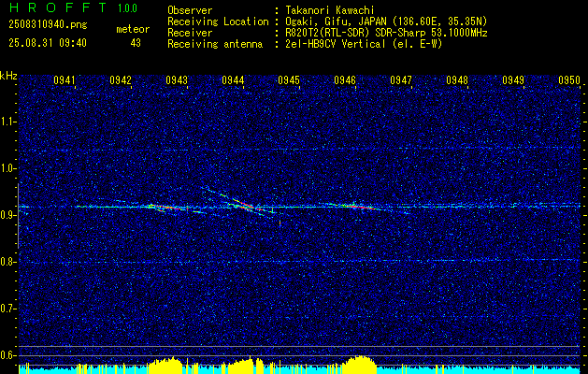Click the kHz axis unit label
The height and width of the screenshot is (374, 588).
[x=8, y=76]
